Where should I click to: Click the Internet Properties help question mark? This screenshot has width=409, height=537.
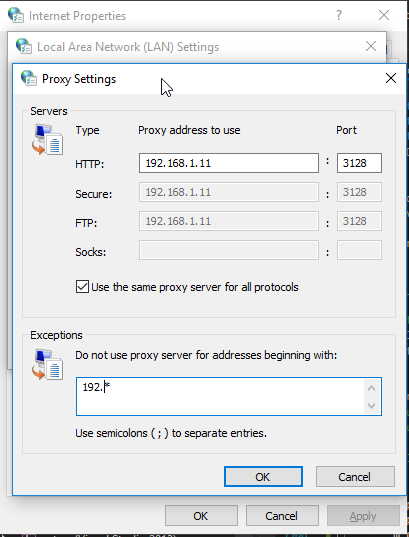[339, 15]
